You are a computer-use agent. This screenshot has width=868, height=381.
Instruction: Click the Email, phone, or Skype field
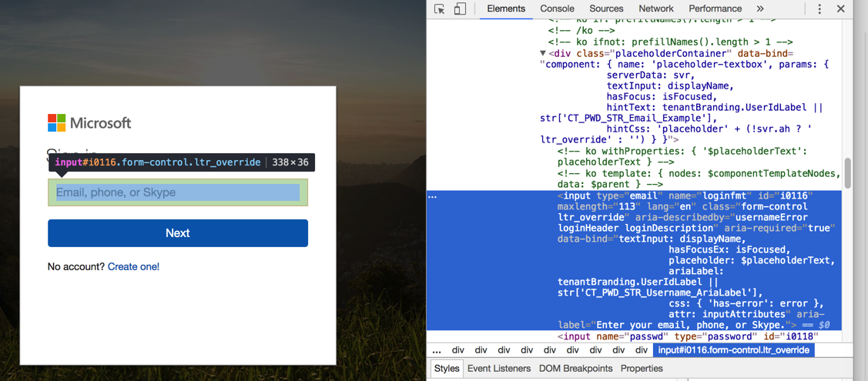pos(178,192)
